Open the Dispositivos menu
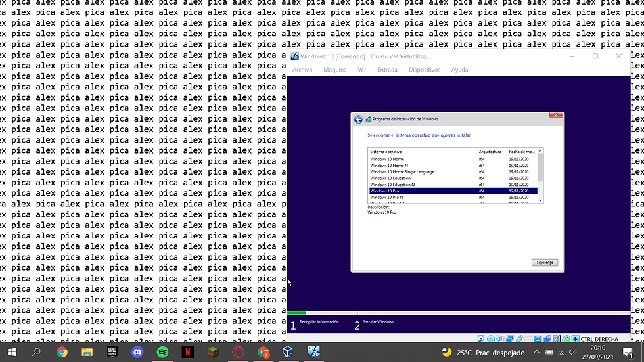This screenshot has height=362, width=644. pos(425,70)
